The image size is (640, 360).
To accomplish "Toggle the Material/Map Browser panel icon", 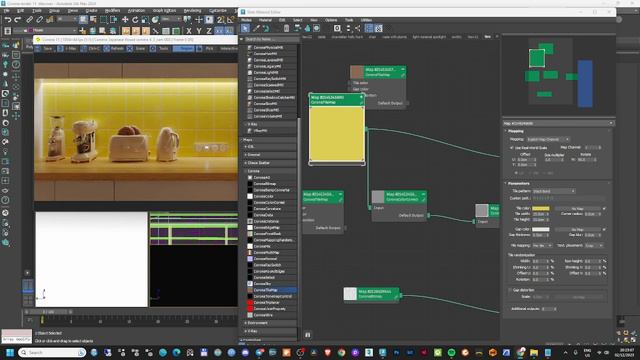I will pos(369,28).
